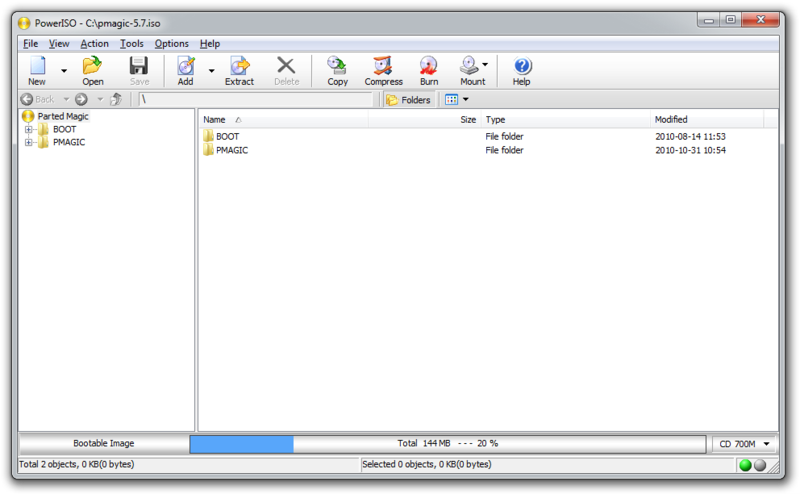Image resolution: width=800 pixels, height=494 pixels.
Task: Open the Tools menu
Action: point(131,44)
